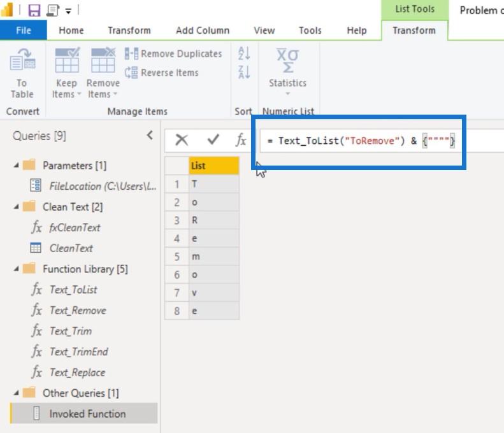Click the List column header
This screenshot has height=433, width=504.
tap(213, 166)
